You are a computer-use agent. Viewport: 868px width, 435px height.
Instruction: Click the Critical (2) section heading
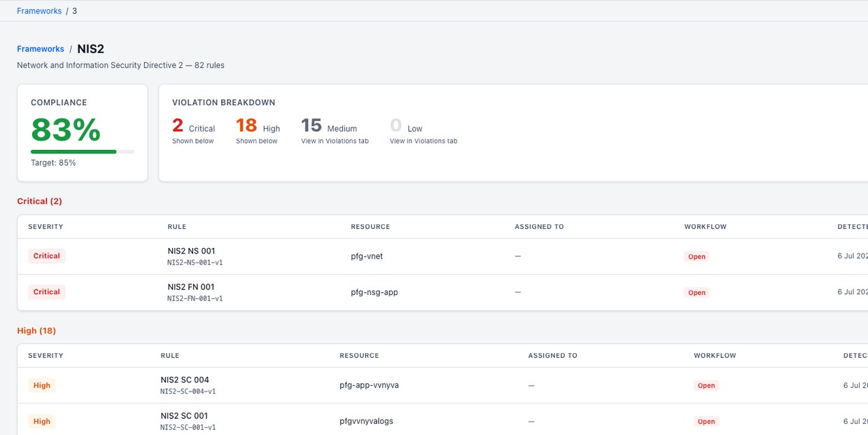tap(39, 201)
